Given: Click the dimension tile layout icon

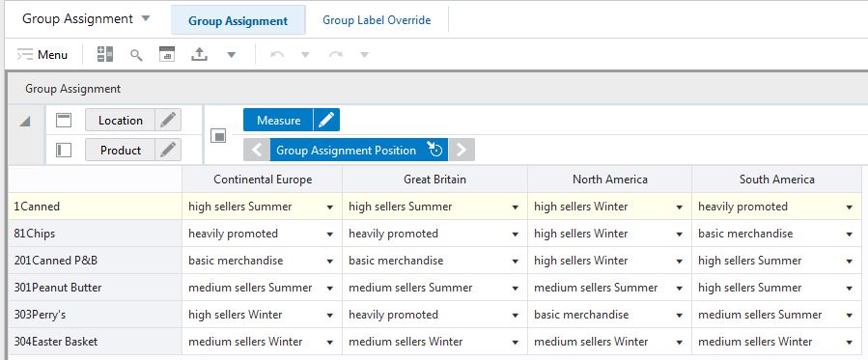Looking at the screenshot, I should tap(104, 54).
